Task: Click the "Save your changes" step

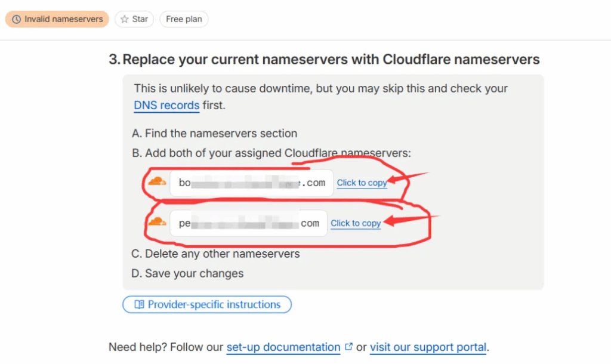Action: [187, 273]
